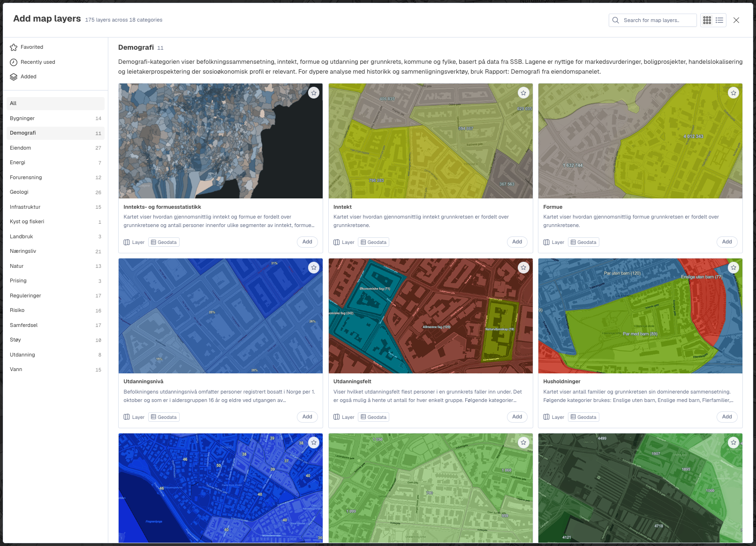Select the Forurensning category
Screen dimensions: 756x546
point(55,177)
